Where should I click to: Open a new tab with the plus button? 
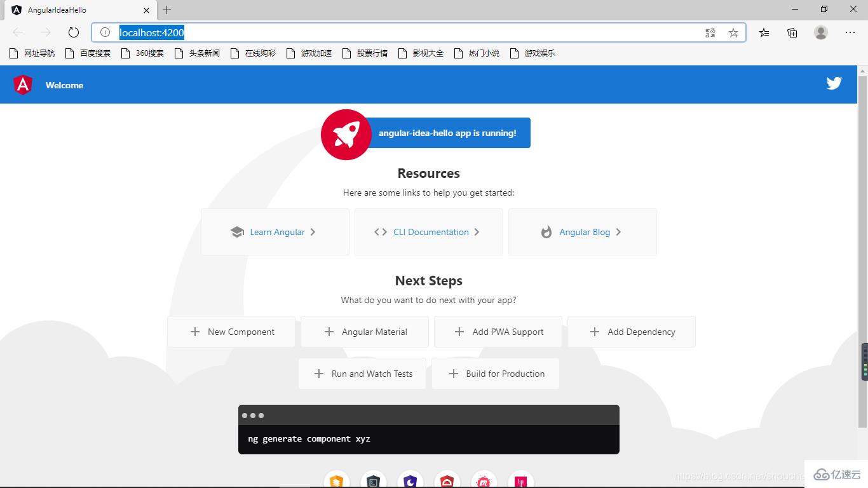pyautogui.click(x=167, y=10)
